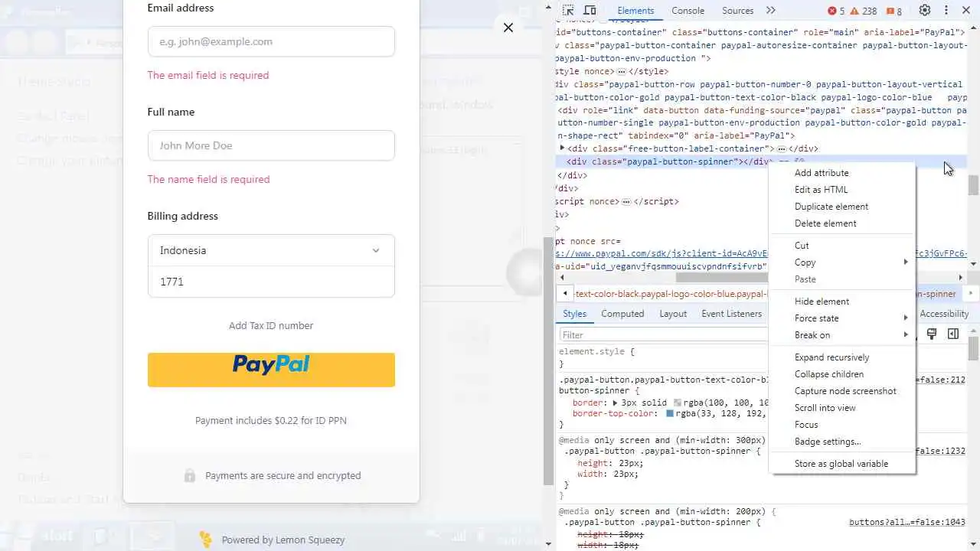Open the Event Listeners pane tab
The width and height of the screenshot is (980, 551).
tap(731, 314)
